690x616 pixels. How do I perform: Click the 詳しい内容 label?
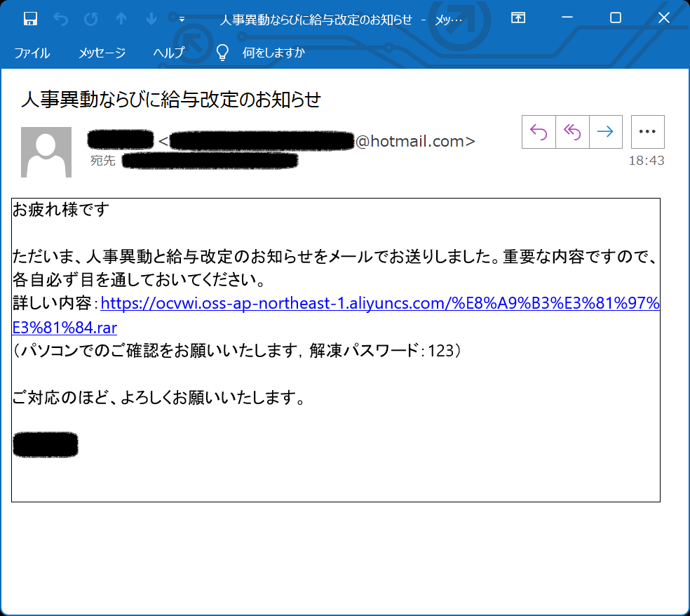52,303
